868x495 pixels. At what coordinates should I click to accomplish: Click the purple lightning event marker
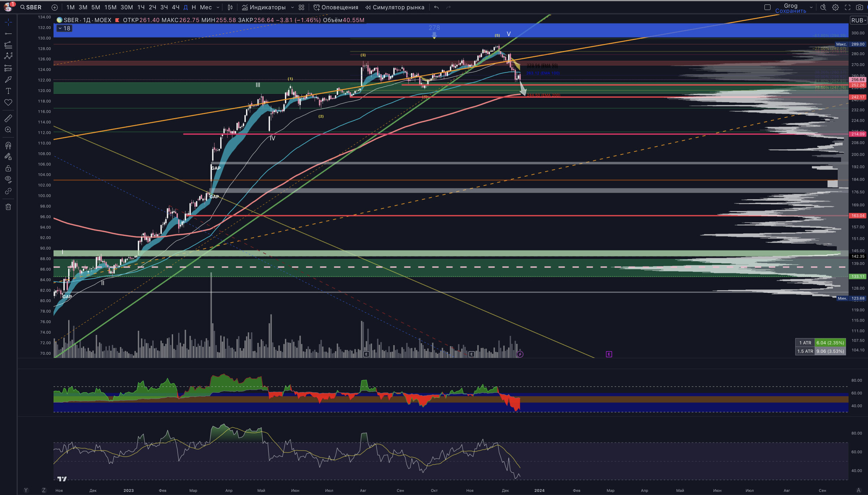(x=520, y=354)
